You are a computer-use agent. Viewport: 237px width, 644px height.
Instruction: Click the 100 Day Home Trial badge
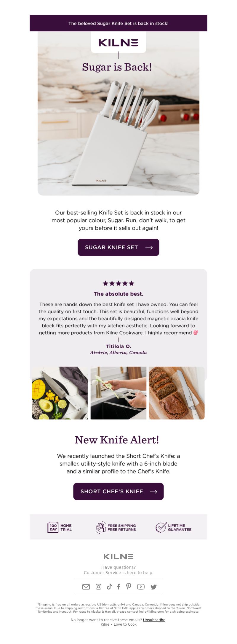coord(60,527)
